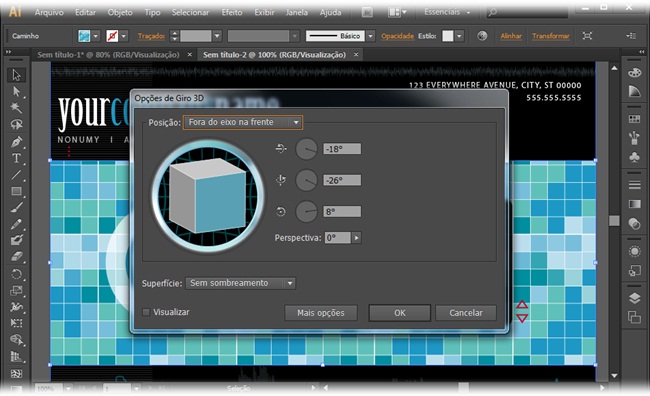Open the Efeito menu

[231, 12]
